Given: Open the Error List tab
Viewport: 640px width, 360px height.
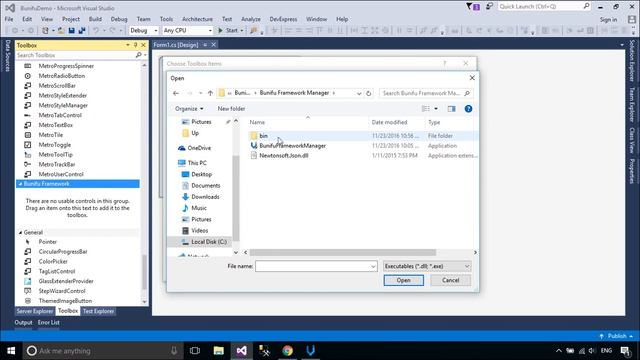Looking at the screenshot, I should click(x=49, y=322).
